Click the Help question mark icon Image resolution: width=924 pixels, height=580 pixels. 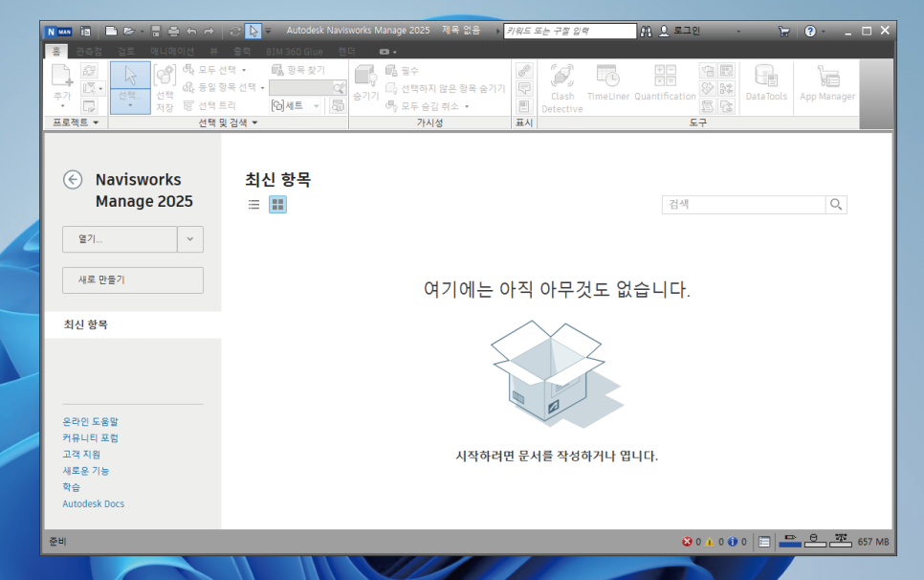tap(810, 31)
